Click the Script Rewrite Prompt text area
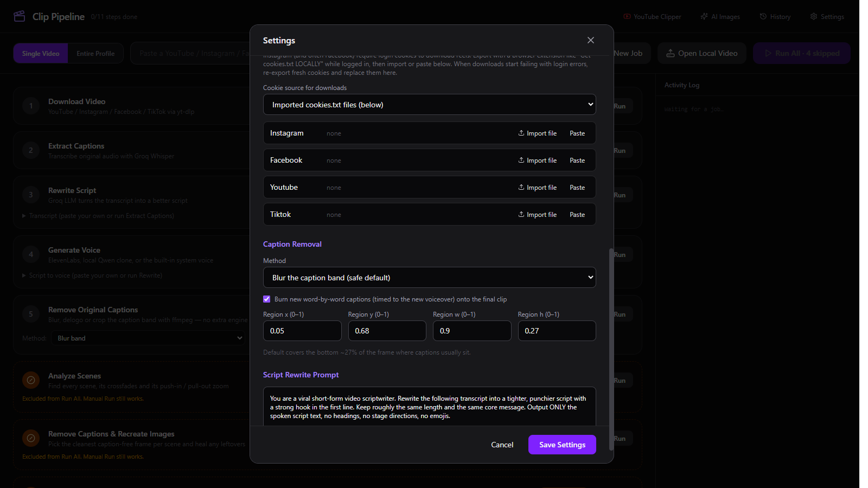 click(x=429, y=407)
